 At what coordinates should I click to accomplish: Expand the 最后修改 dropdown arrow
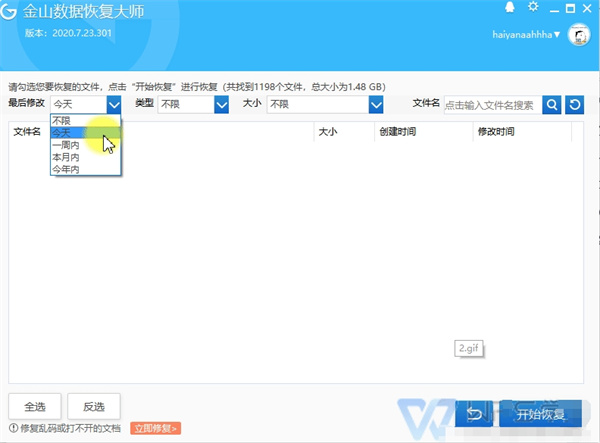coord(114,104)
